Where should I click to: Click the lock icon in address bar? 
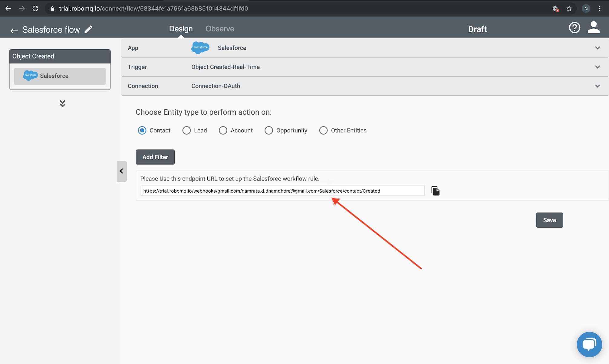point(52,8)
